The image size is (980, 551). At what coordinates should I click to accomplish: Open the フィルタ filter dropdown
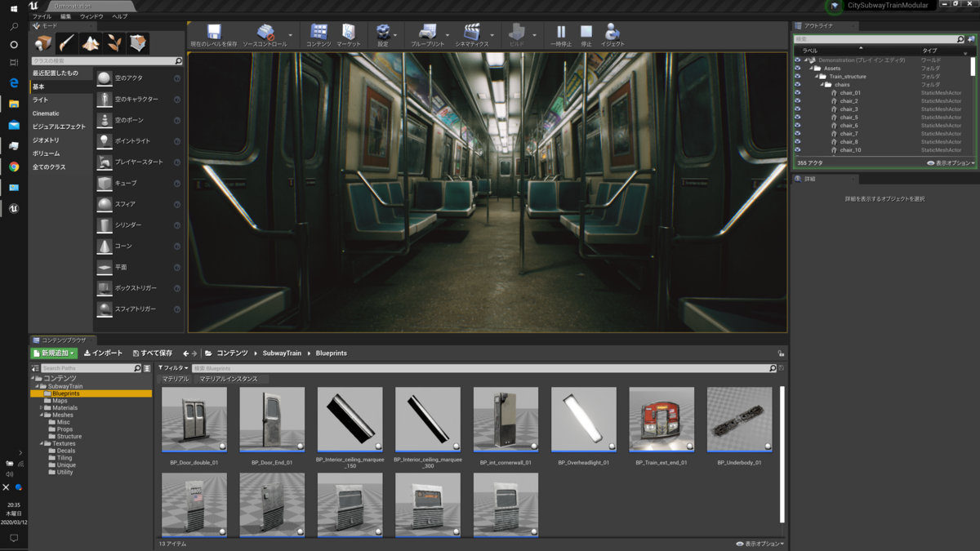[173, 368]
